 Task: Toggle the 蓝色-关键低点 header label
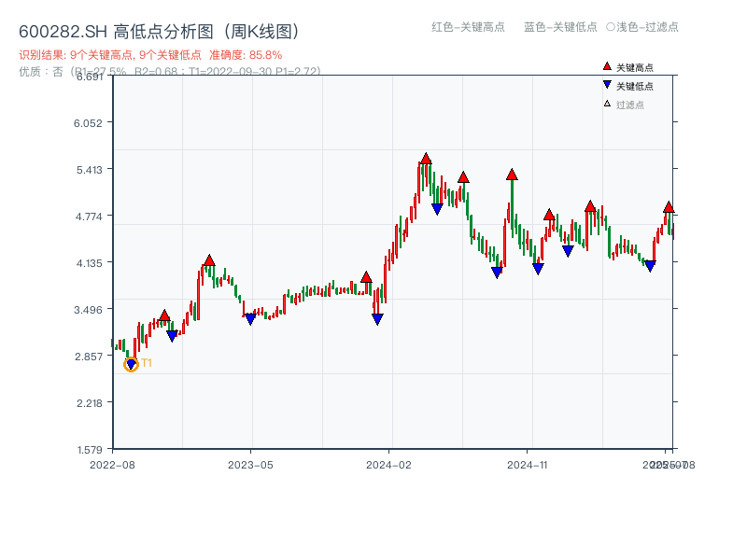click(560, 27)
